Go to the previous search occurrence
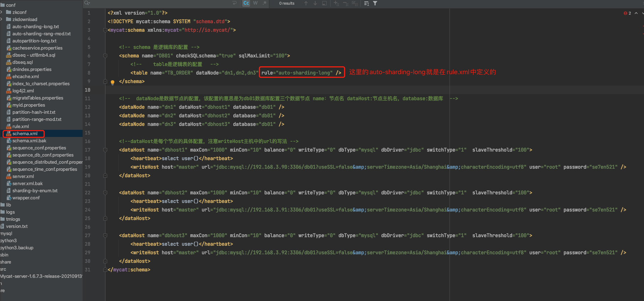Viewport: 644px width, 301px height. pos(306,3)
